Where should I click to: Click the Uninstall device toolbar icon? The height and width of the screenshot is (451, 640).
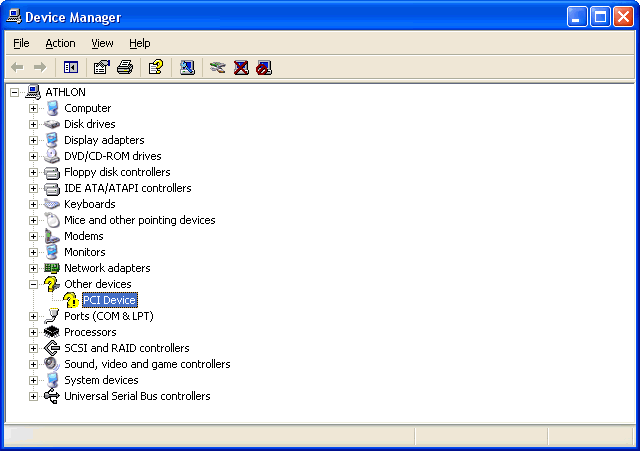[x=241, y=67]
